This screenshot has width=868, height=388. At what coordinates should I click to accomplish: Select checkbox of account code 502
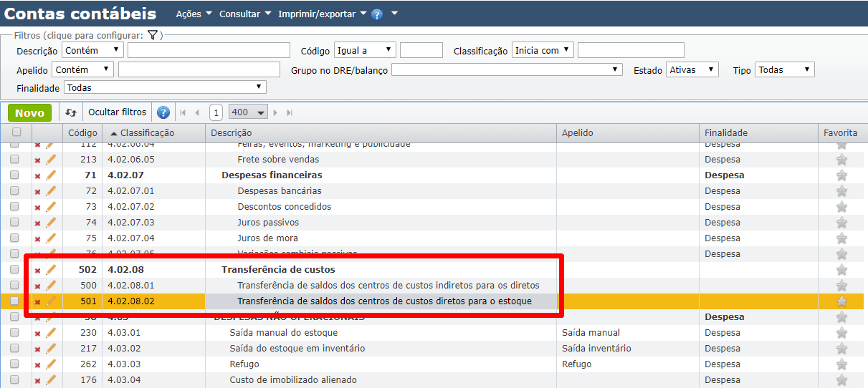(14, 269)
